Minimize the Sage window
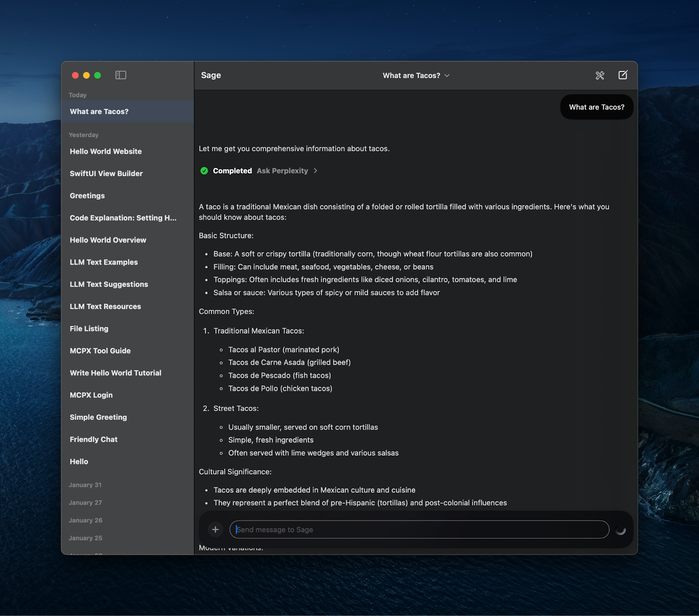Viewport: 699px width, 616px height. pos(87,75)
